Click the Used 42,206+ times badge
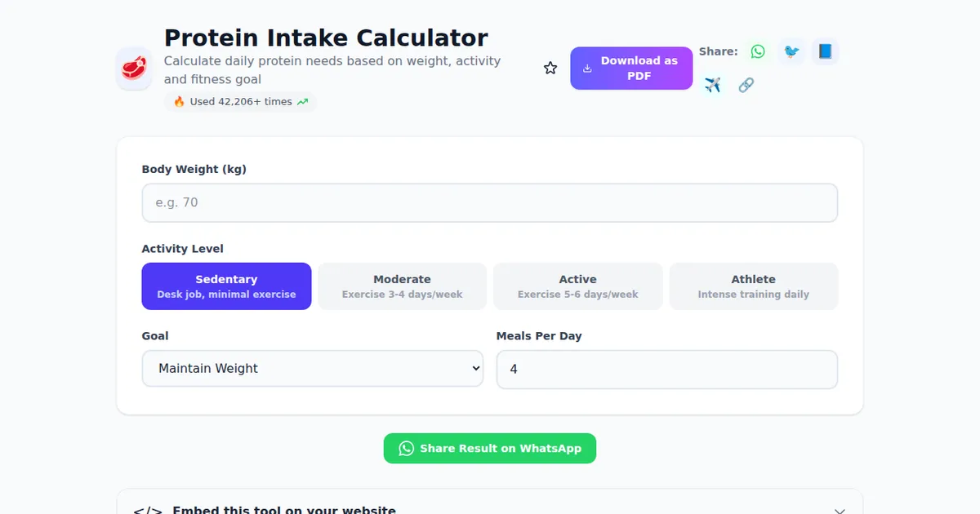Image resolution: width=980 pixels, height=514 pixels. 240,101
